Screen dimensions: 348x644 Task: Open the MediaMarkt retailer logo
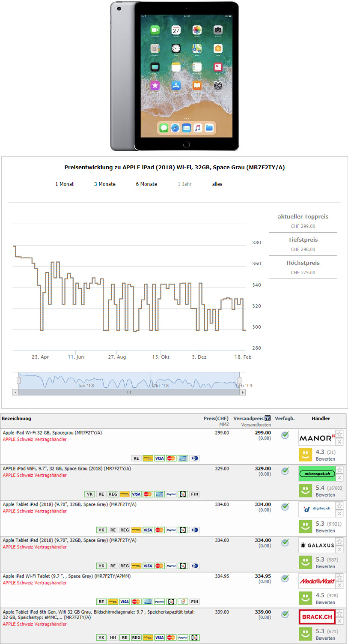point(317,581)
